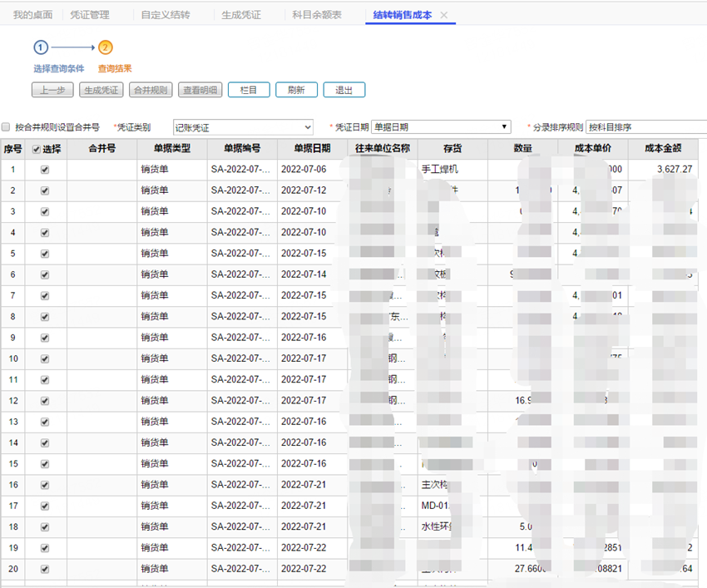The height and width of the screenshot is (588, 707).
Task: Open the 分录排序规则 dropdown
Action: point(645,127)
